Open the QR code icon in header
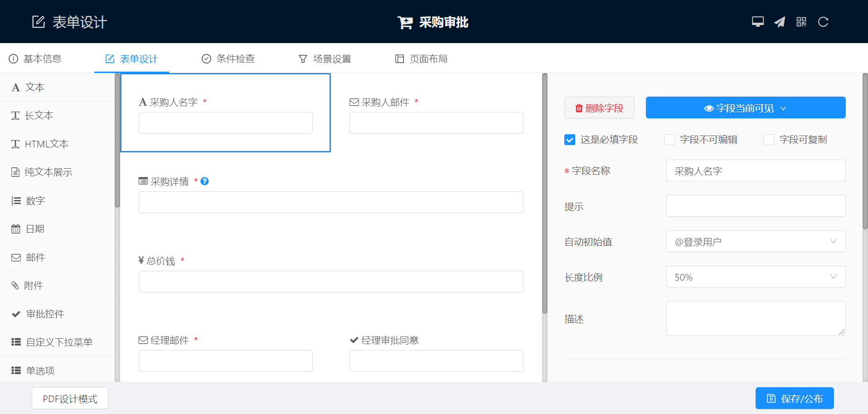This screenshot has width=868, height=414. click(x=801, y=22)
